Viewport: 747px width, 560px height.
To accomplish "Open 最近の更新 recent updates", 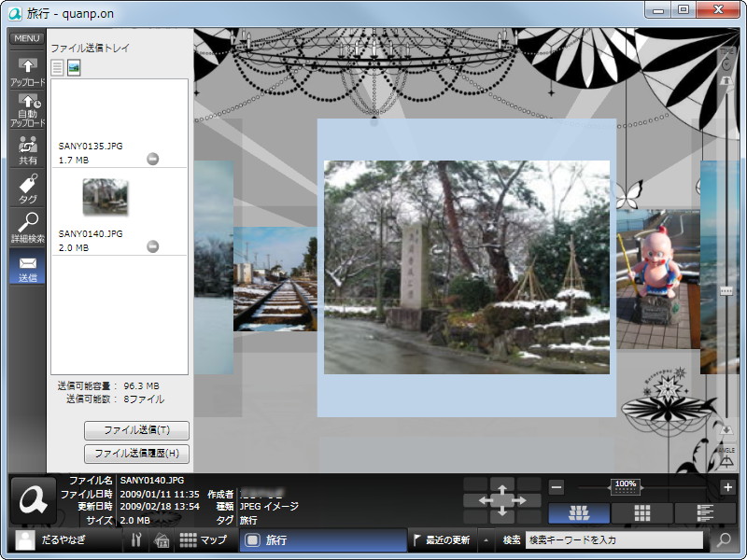I will click(442, 539).
